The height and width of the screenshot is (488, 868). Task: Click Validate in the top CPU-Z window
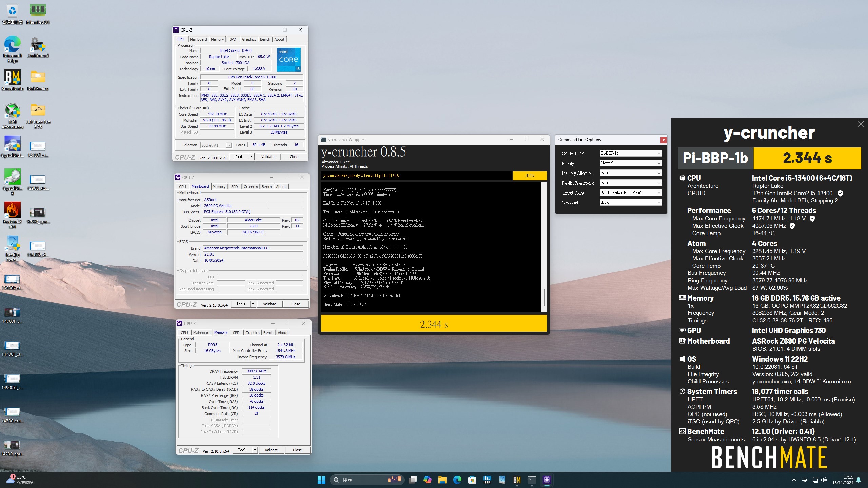[268, 157]
